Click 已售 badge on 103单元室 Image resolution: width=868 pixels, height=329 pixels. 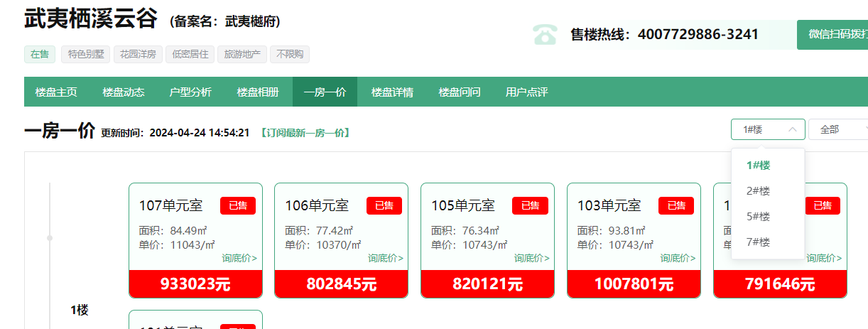click(x=677, y=205)
